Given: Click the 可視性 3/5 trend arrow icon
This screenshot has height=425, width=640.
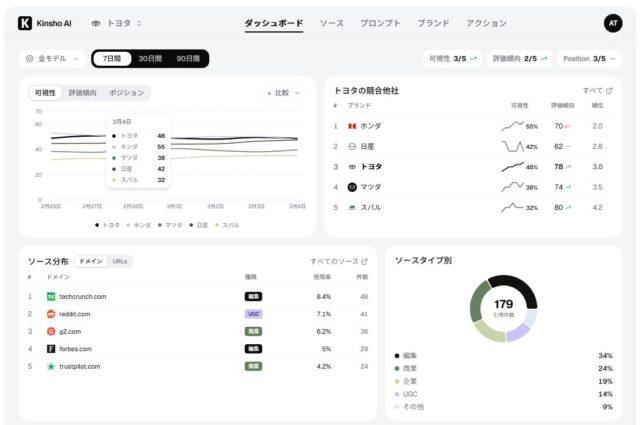Looking at the screenshot, I should [x=473, y=59].
